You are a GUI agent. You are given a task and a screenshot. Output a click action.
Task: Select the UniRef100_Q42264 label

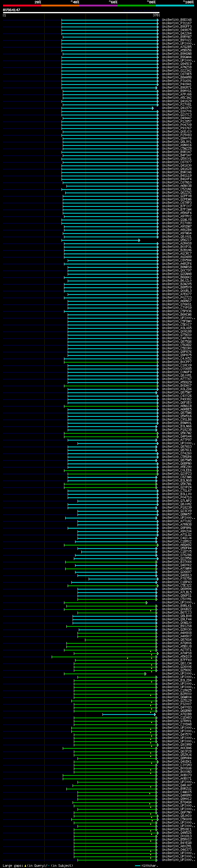point(177,33)
